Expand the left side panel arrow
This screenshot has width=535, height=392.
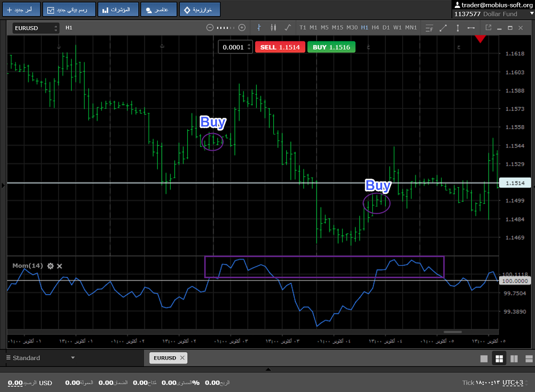click(x=3, y=185)
